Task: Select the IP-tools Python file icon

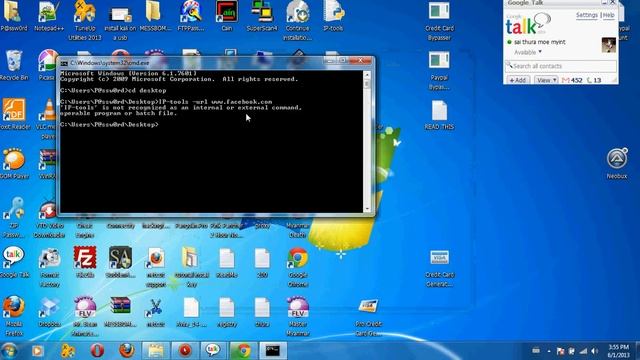Action: point(333,16)
